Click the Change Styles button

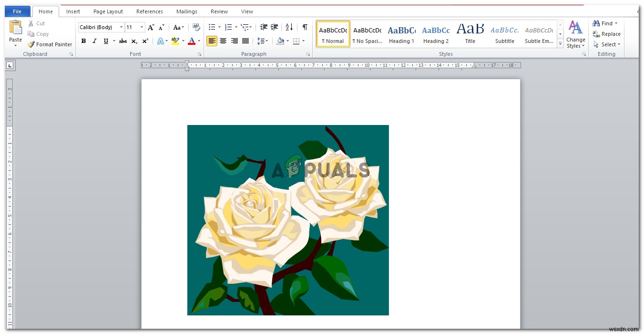576,34
